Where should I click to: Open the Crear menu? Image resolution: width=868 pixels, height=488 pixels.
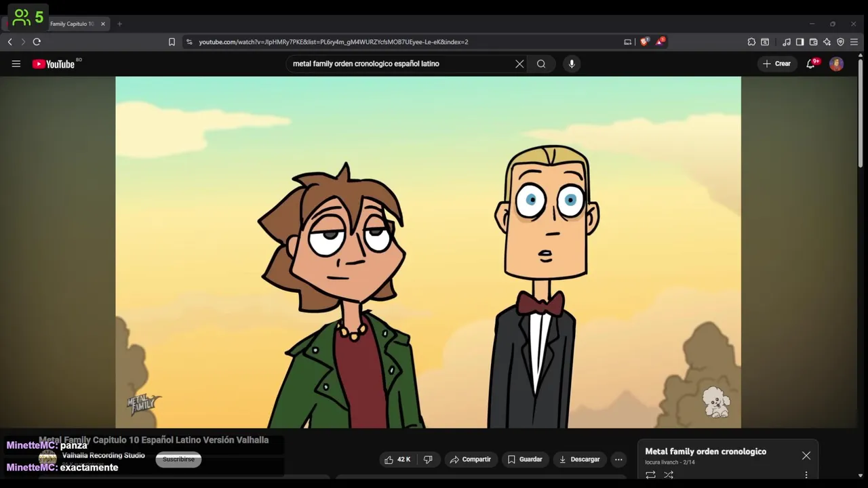point(776,64)
